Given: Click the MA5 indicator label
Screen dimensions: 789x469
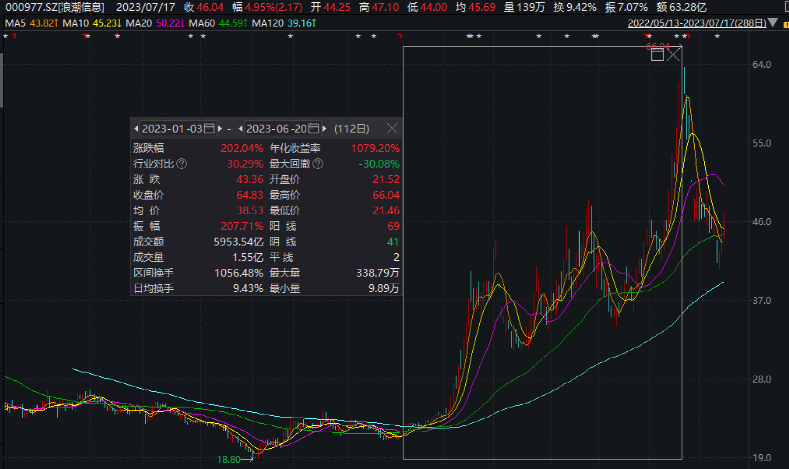Looking at the screenshot, I should pyautogui.click(x=30, y=21).
